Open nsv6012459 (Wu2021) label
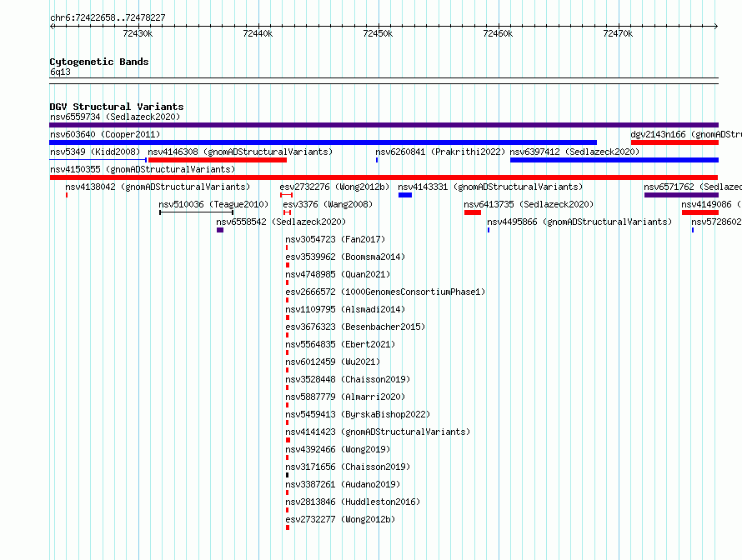Screen dimensions: 742x560 (333, 362)
